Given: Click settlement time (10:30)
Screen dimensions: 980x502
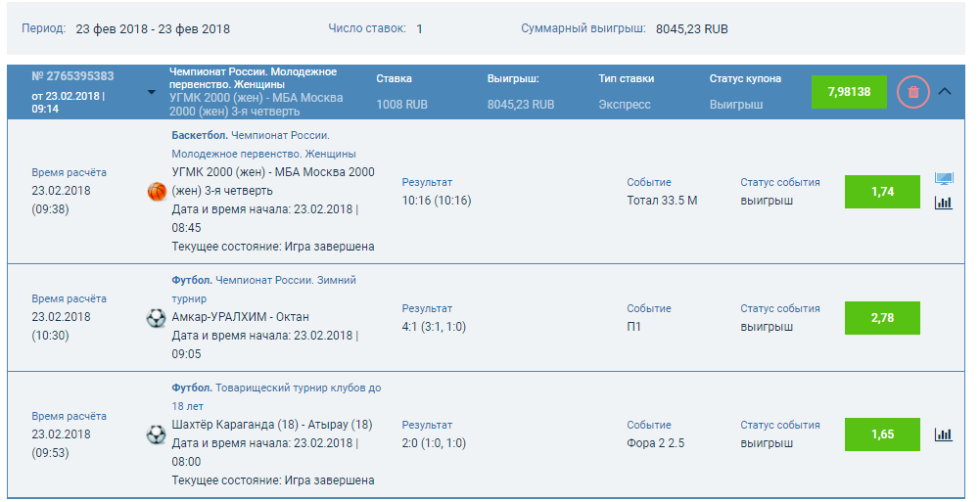Looking at the screenshot, I should [x=50, y=336].
